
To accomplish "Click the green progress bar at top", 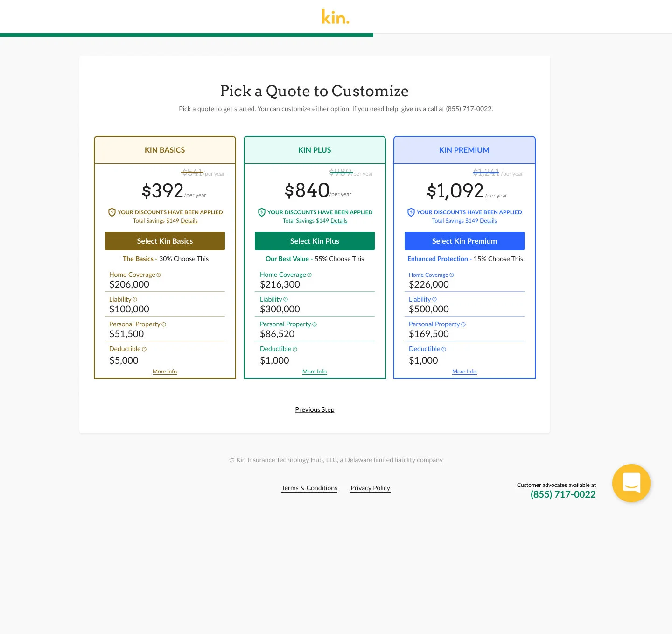I will click(187, 35).
